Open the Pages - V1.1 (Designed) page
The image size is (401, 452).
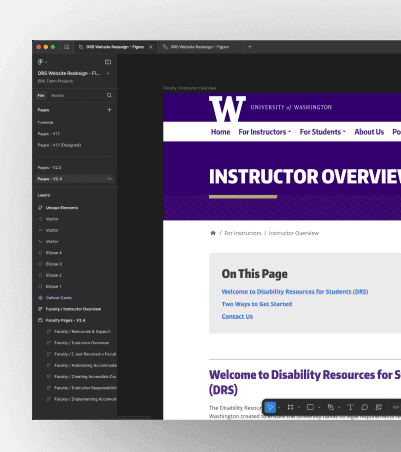pyautogui.click(x=59, y=145)
